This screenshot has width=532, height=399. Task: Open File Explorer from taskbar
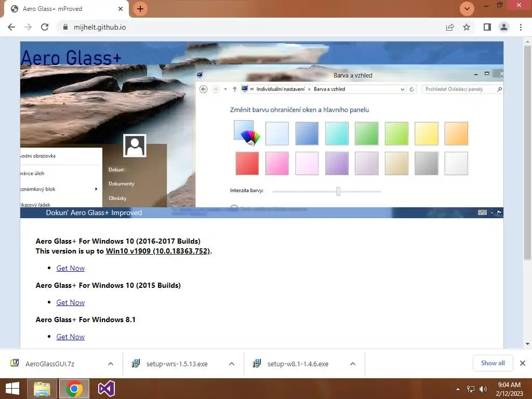coord(42,389)
